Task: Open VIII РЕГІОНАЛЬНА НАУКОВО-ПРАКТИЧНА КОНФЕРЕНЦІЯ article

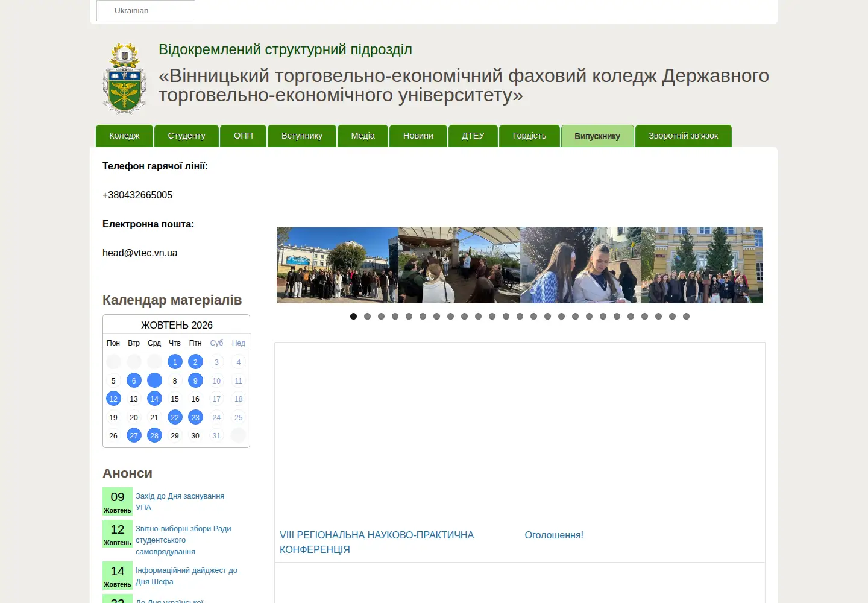Action: tap(377, 542)
